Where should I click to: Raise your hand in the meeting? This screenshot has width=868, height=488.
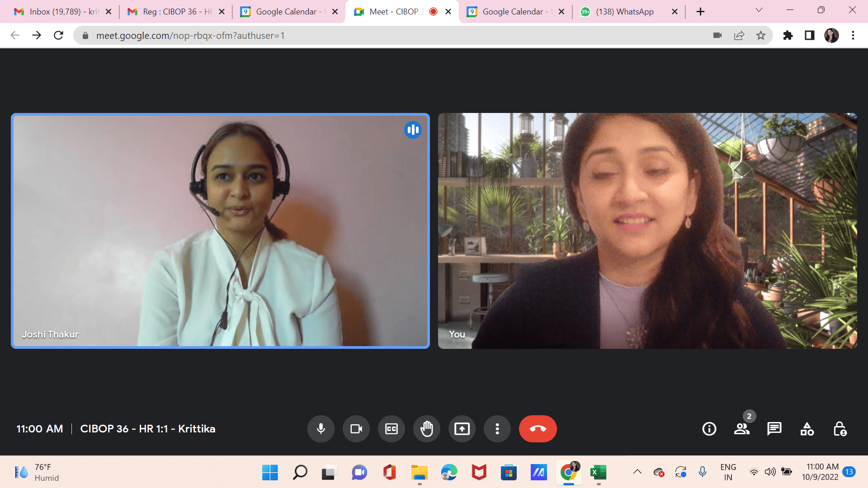pos(427,429)
